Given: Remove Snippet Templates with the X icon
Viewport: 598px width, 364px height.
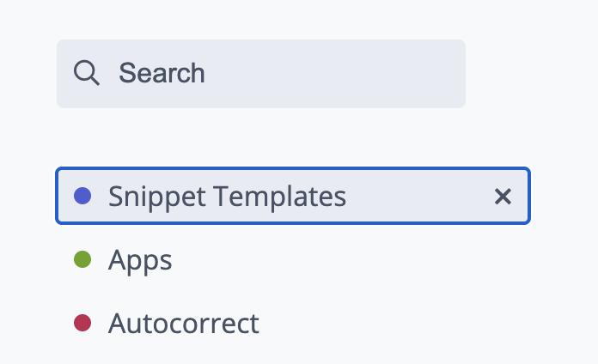Looking at the screenshot, I should pyautogui.click(x=503, y=197).
